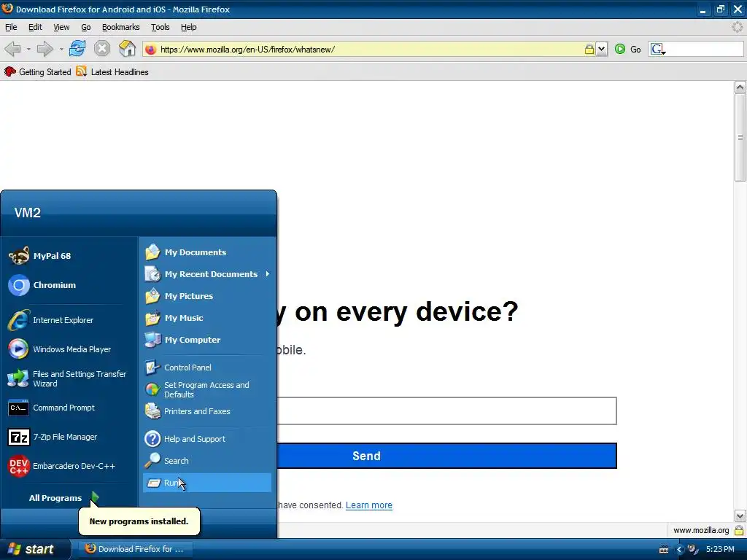Image resolution: width=747 pixels, height=560 pixels.
Task: Open the Back button history dropdown arrow
Action: click(28, 49)
